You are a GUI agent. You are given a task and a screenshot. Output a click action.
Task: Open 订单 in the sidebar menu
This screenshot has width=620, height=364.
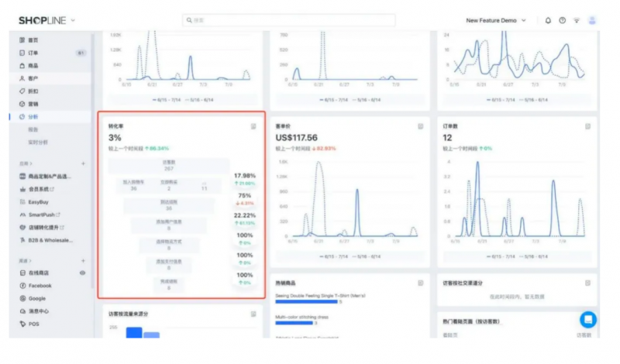pos(33,53)
